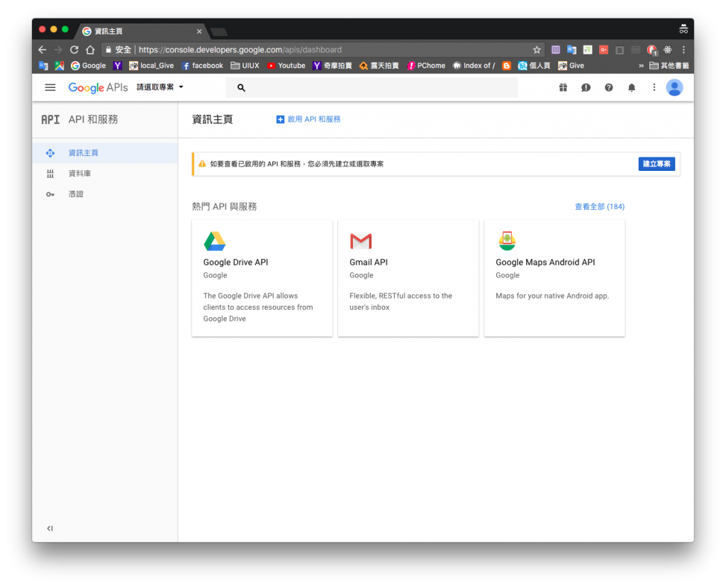Image resolution: width=726 pixels, height=588 pixels.
Task: Open the Gmail API card
Action: point(408,279)
